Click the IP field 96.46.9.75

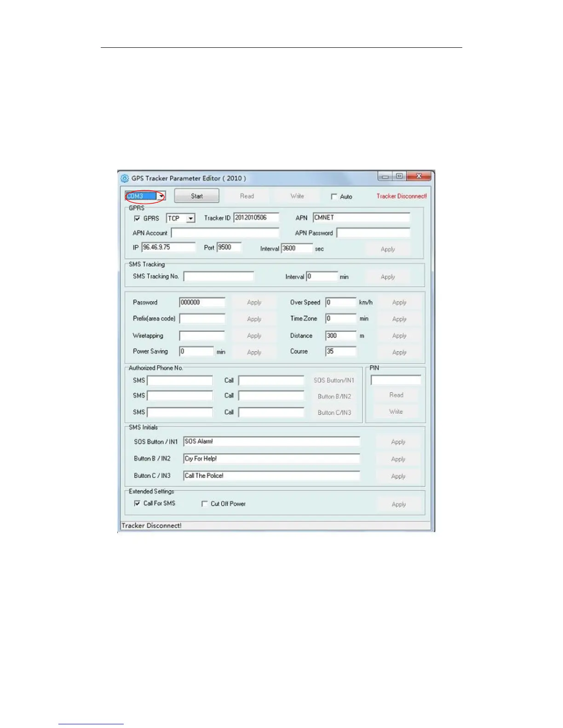tap(168, 247)
